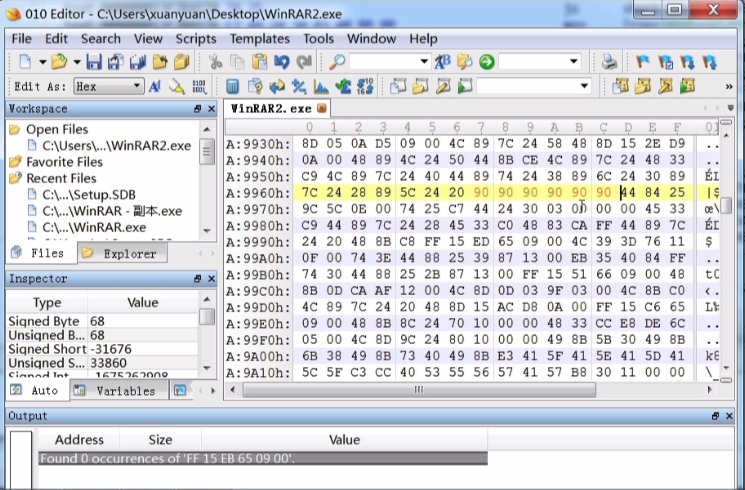Select the Auto inspector tab
The image size is (745, 490).
38,390
